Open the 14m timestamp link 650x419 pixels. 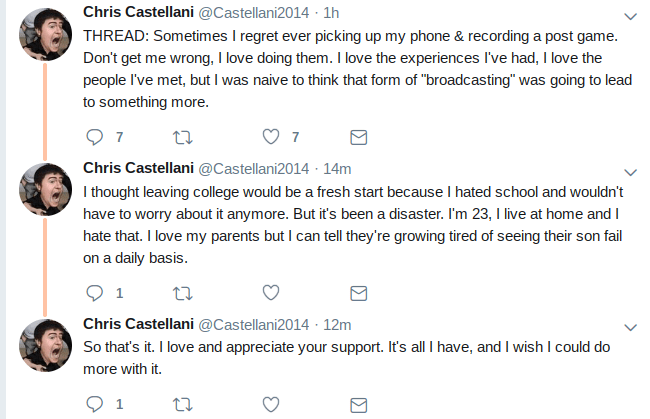(x=337, y=168)
